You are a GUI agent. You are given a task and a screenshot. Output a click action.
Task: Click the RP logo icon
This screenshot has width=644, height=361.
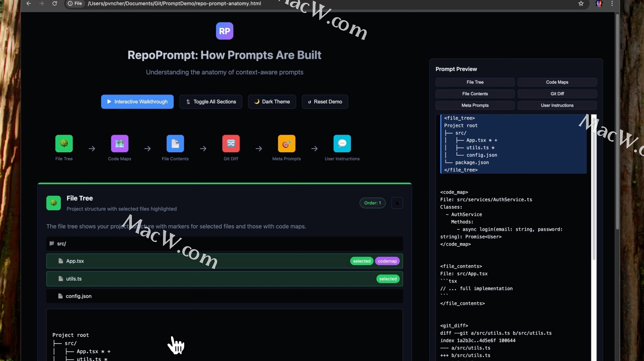[224, 31]
